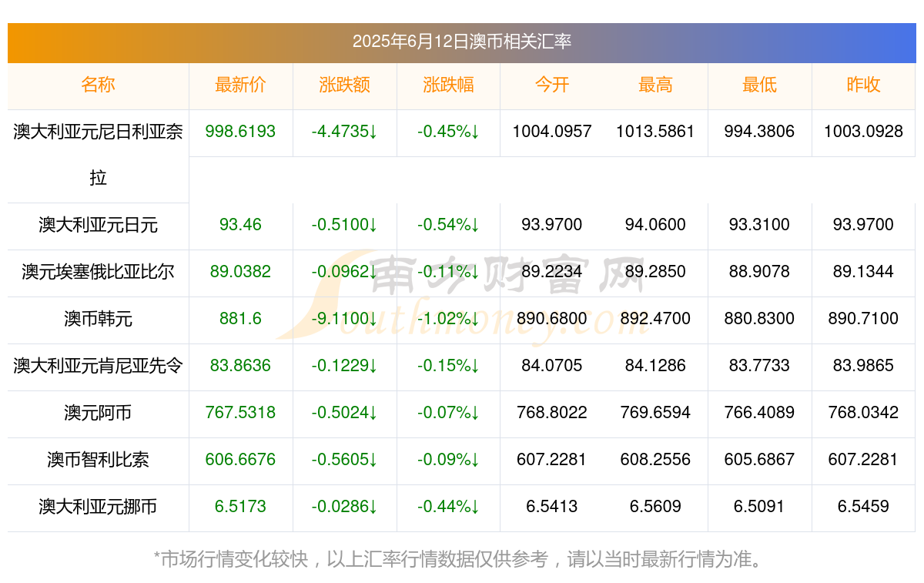Viewport: 924px width, 583px height.
Task: Click the title 2025年6月12日澳币相关汇率
Action: point(462,42)
